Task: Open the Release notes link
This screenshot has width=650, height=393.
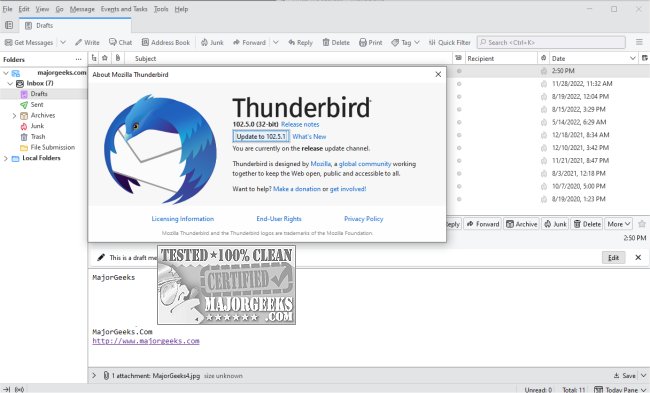Action: (x=300, y=124)
